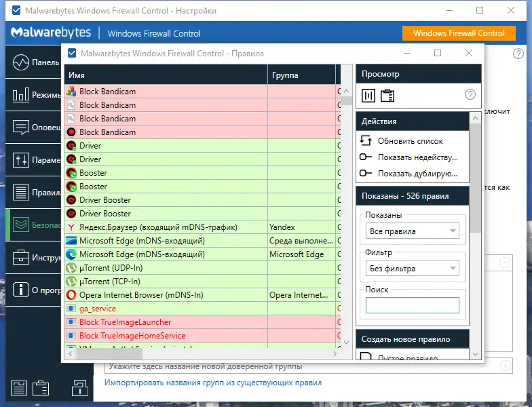
Task: Click Обновить список action
Action: tap(410, 141)
